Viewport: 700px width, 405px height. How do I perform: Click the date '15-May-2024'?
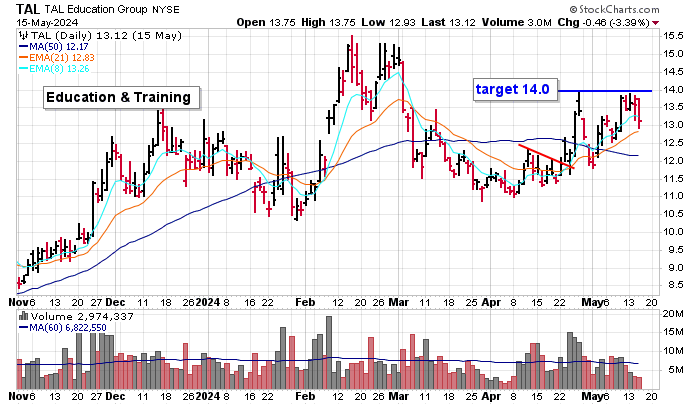tap(47, 22)
